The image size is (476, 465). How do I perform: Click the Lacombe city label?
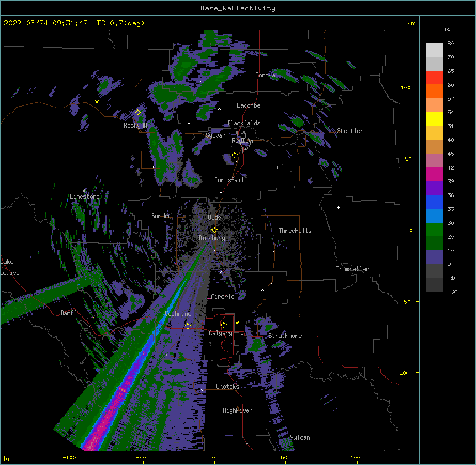(x=248, y=105)
